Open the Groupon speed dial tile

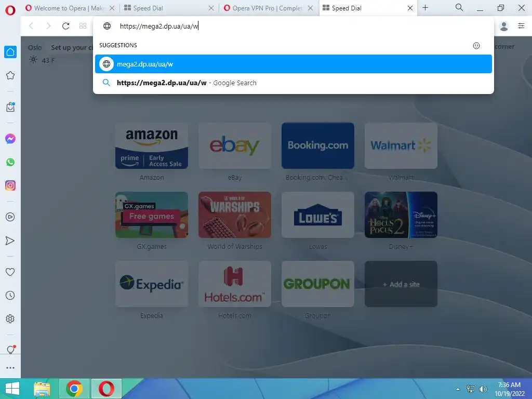318,284
